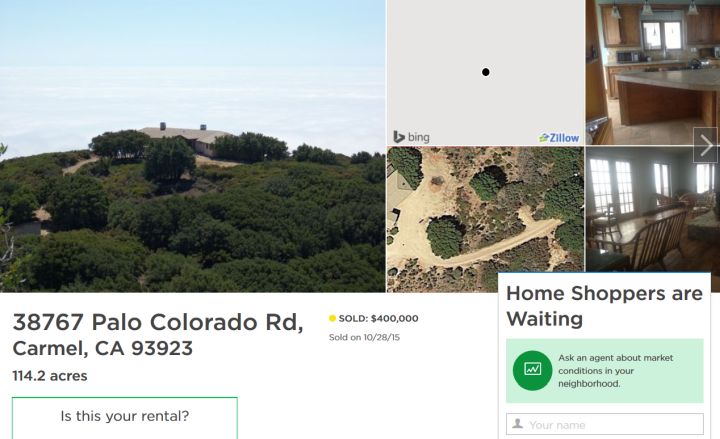
Task: Click the 'Home Shoppers are Waiting' heading
Action: point(604,306)
